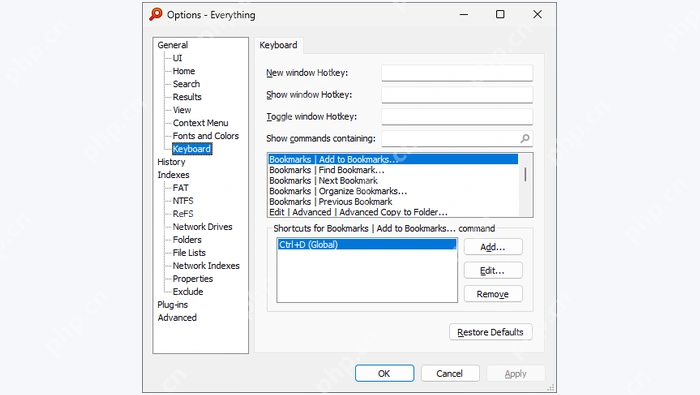Viewport: 700px width, 395px height.
Task: Click the Apply button
Action: [516, 374]
